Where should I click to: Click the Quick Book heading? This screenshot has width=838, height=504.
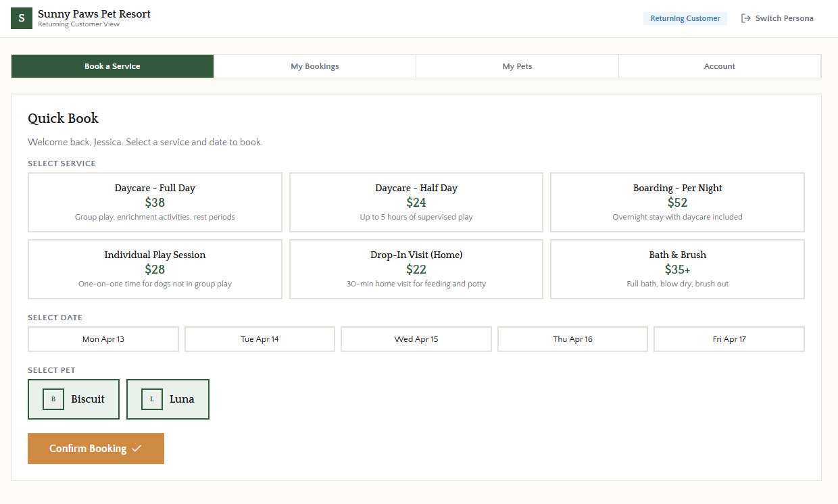tap(63, 119)
